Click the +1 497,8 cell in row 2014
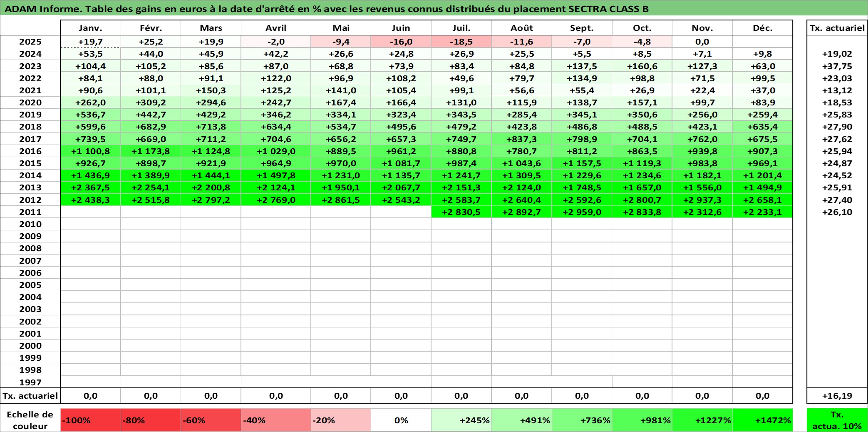The image size is (868, 432). 276,175
